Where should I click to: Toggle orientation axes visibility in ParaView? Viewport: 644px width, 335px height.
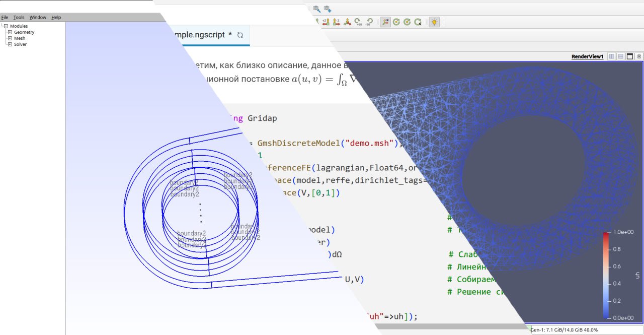coord(385,22)
